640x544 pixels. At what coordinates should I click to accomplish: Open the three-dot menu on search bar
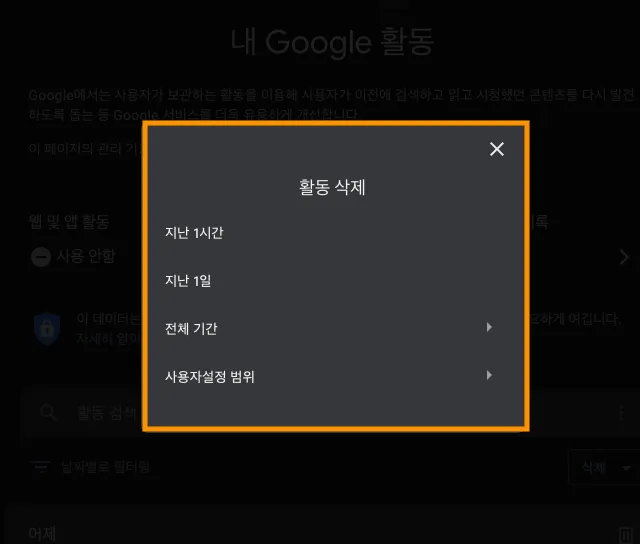click(x=622, y=413)
